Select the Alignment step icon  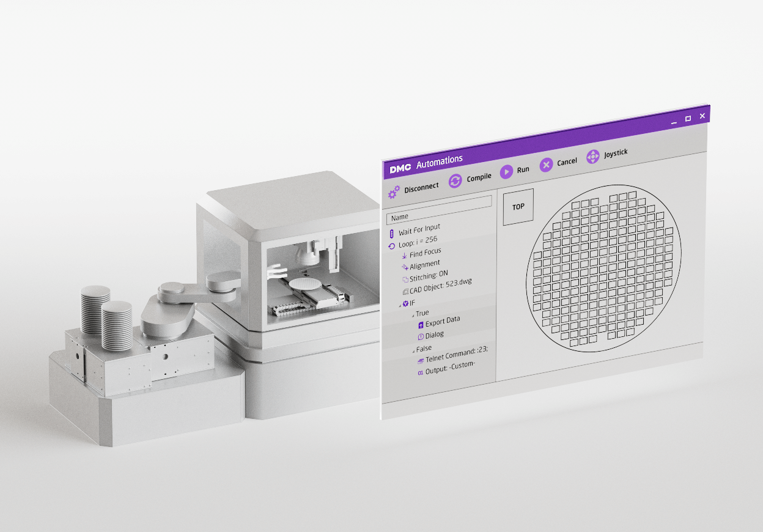[404, 267]
